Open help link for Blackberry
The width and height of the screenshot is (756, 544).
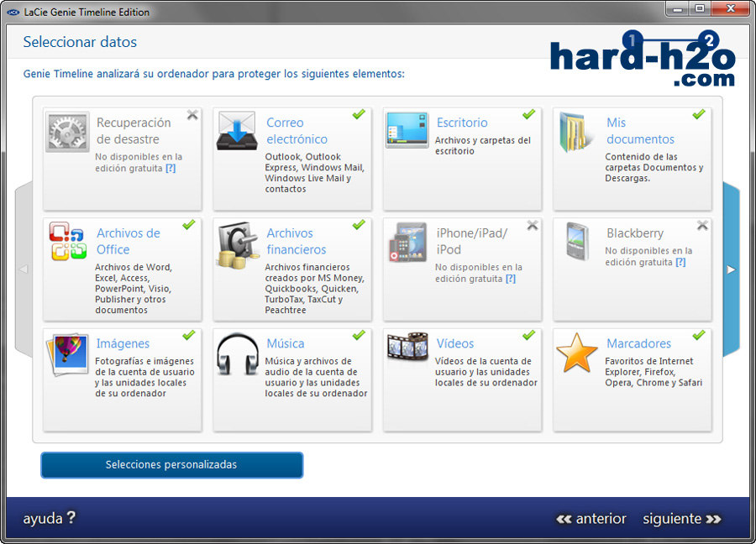coord(680,262)
